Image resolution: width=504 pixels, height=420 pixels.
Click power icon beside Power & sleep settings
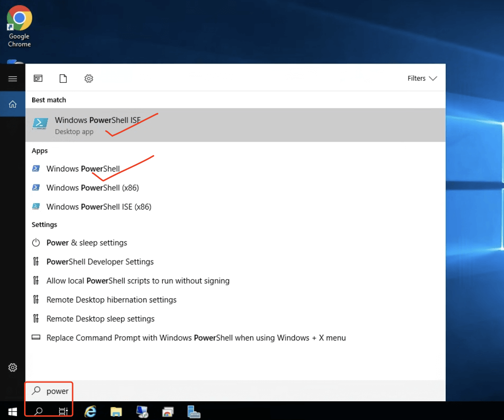click(x=36, y=242)
